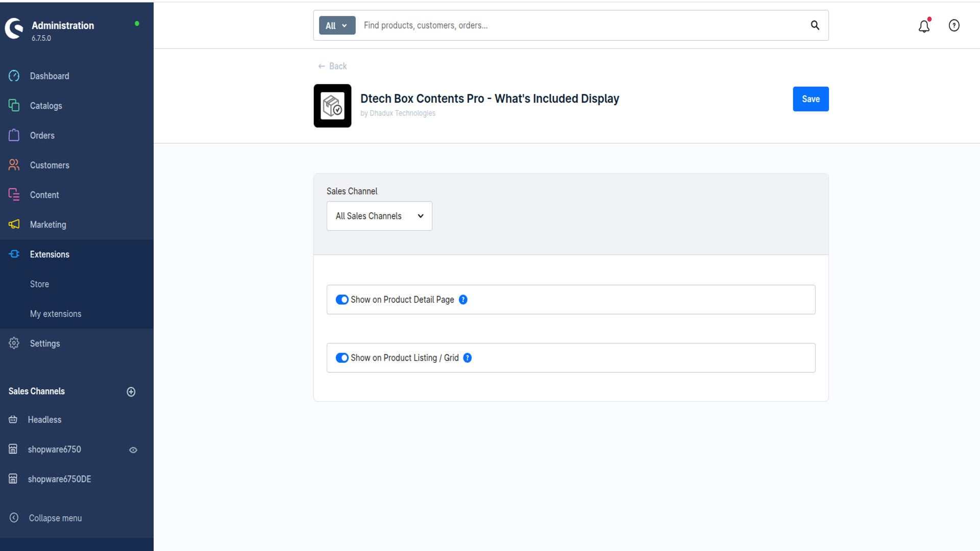Toggle Show on Product Detail Page
The image size is (980, 551).
click(342, 300)
